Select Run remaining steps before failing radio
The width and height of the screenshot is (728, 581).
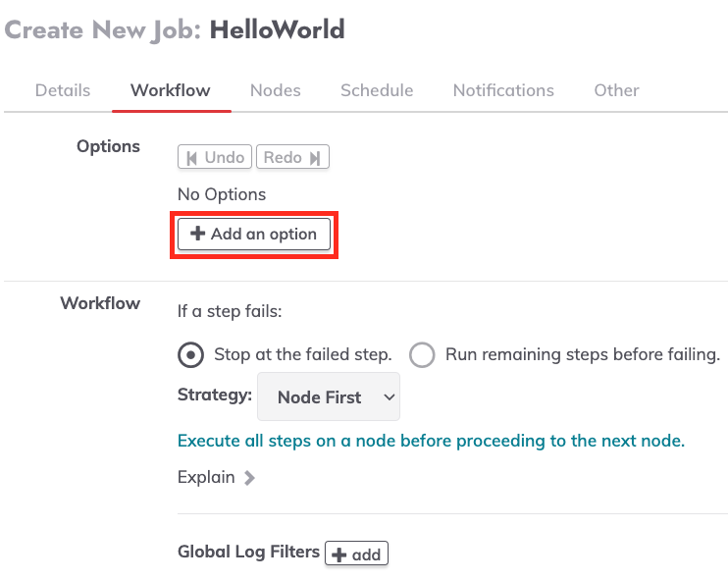click(x=422, y=355)
